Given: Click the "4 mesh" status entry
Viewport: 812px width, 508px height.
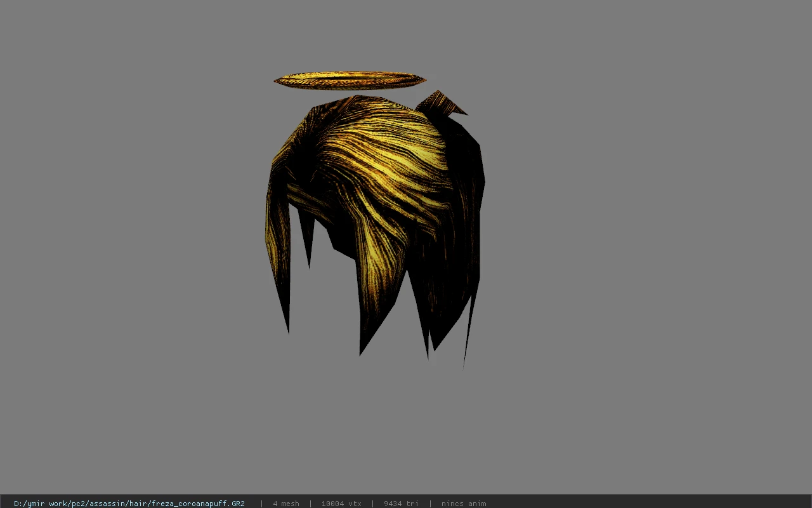Looking at the screenshot, I should coord(286,504).
